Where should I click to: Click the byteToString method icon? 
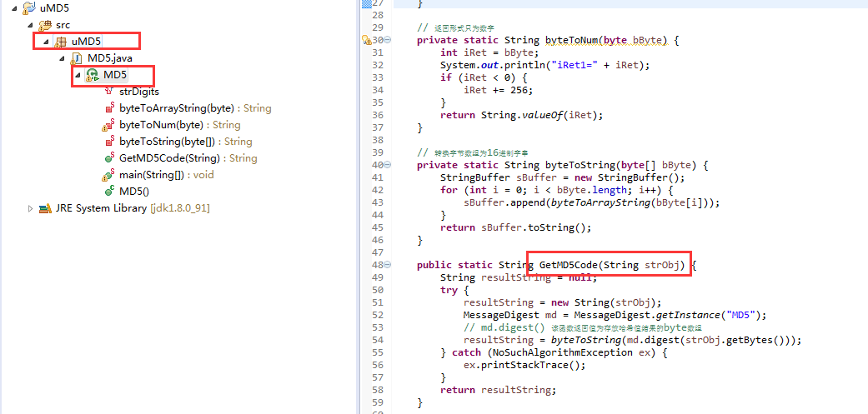click(109, 142)
